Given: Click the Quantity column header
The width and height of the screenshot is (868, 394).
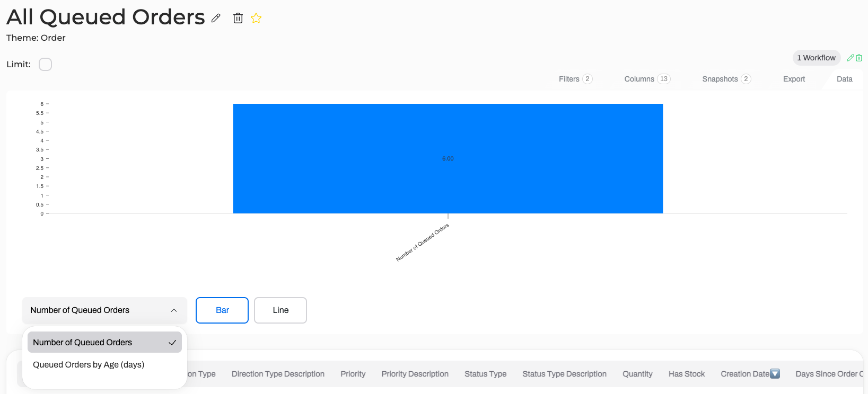Looking at the screenshot, I should click(x=637, y=374).
